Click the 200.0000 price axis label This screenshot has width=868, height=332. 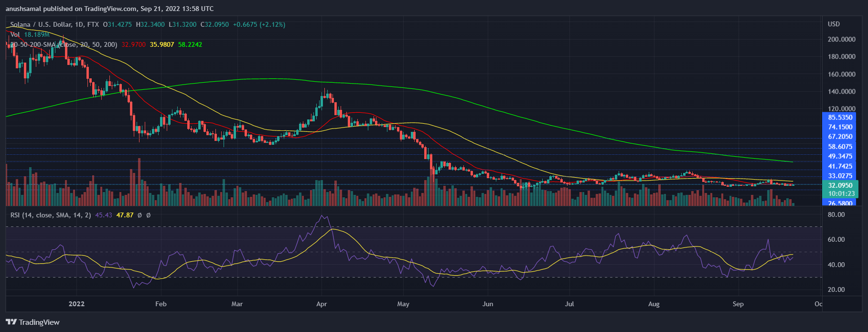pos(841,39)
